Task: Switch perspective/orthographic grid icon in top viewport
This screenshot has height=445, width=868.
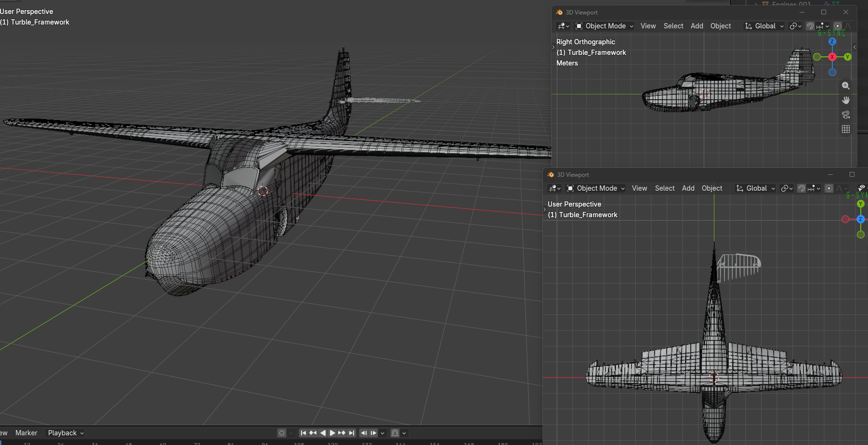Action: [845, 129]
